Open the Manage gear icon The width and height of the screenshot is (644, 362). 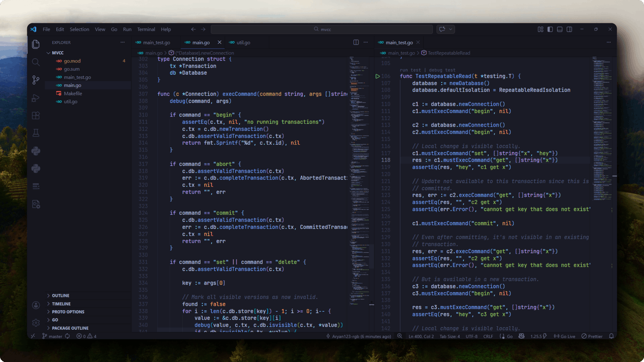click(x=36, y=323)
